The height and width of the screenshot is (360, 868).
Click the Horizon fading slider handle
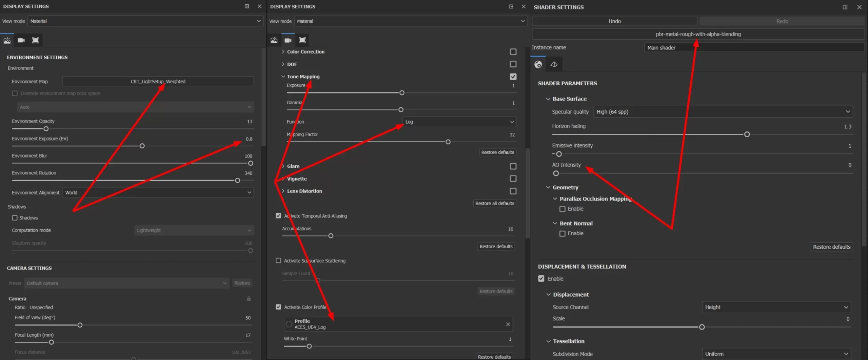(x=747, y=134)
